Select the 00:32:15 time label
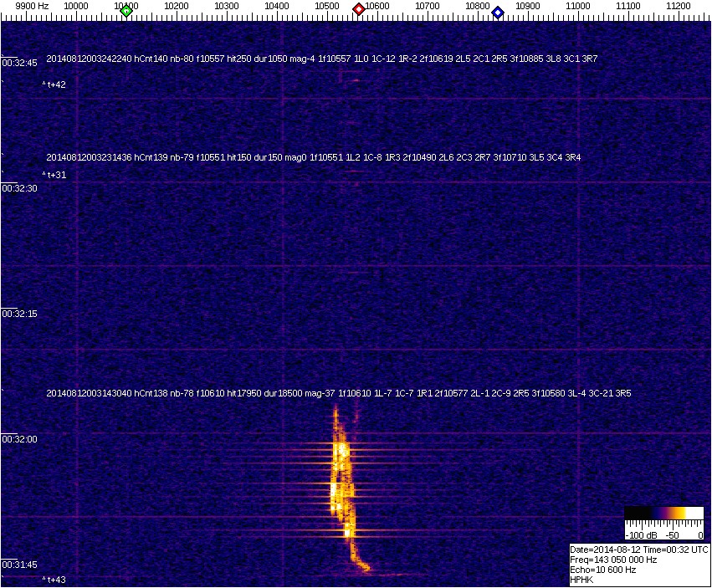This screenshot has height=588, width=712. coord(20,314)
